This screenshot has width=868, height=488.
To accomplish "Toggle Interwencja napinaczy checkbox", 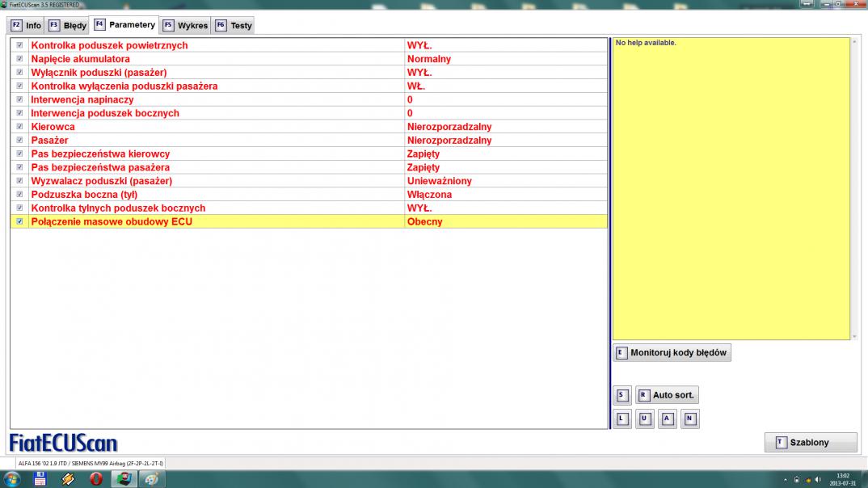I will click(19, 99).
